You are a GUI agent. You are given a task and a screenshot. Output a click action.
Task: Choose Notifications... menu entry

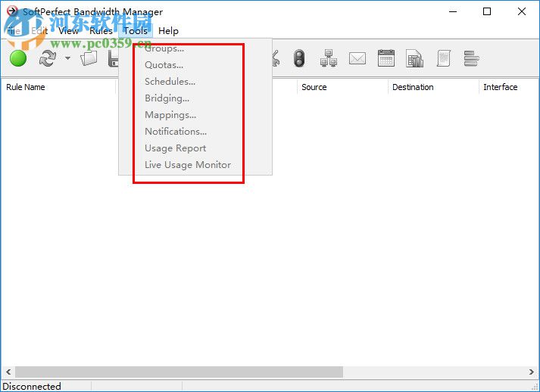click(176, 132)
